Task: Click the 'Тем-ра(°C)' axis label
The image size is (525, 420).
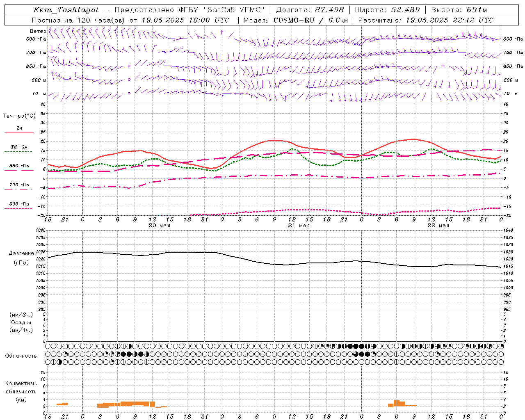Action: coord(19,116)
